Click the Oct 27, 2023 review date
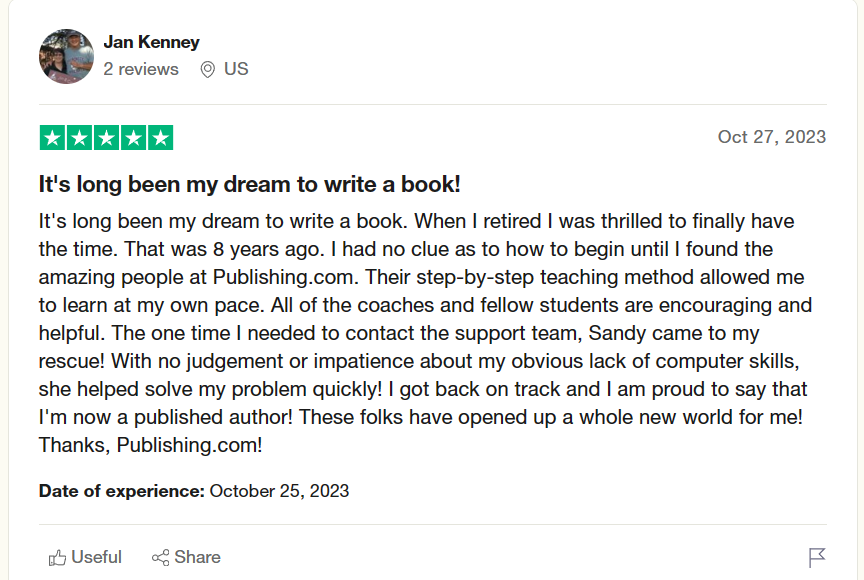Viewport: 864px width, 580px height. click(x=771, y=137)
